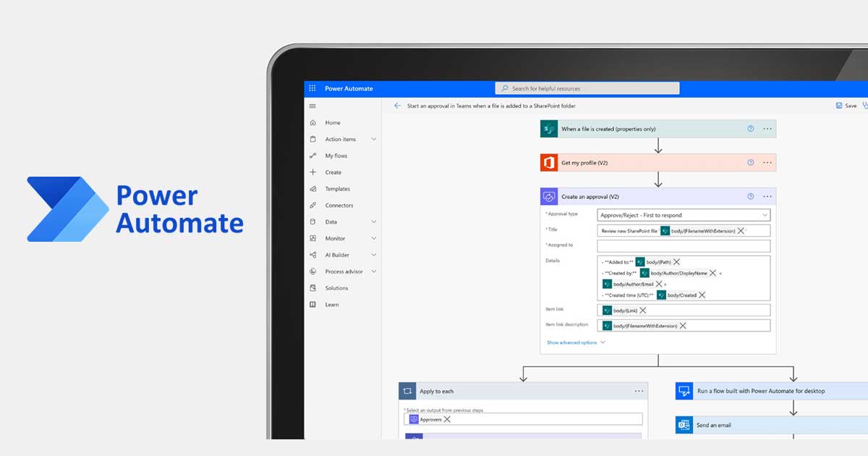Expand the Monitor menu chevron

click(374, 238)
